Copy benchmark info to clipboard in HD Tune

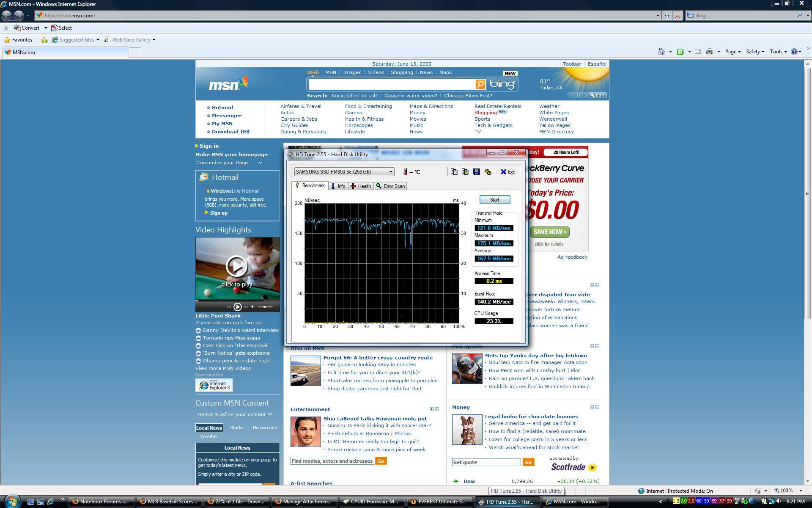[x=454, y=171]
